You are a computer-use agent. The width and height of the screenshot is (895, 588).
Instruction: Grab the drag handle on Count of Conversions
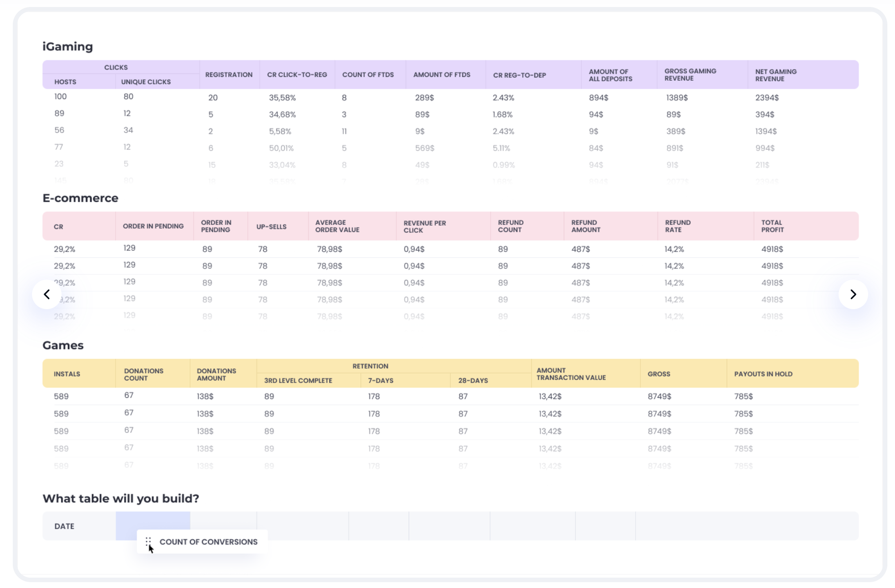coord(148,541)
